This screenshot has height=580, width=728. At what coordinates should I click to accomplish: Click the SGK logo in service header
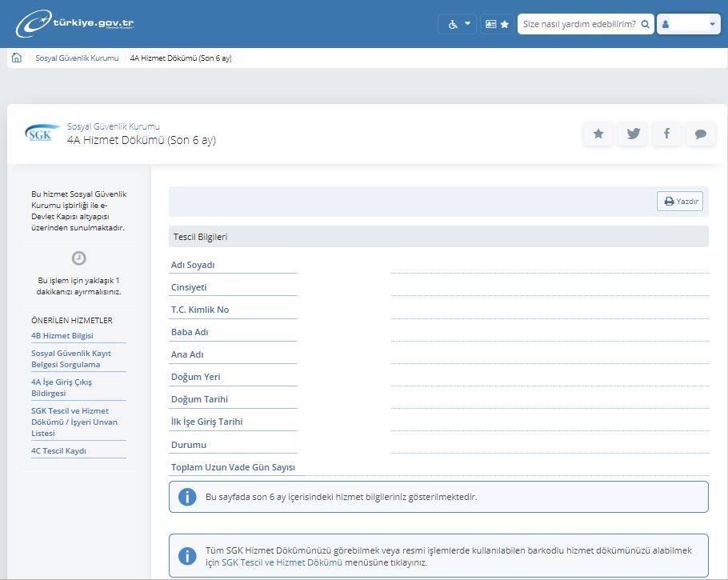point(41,134)
